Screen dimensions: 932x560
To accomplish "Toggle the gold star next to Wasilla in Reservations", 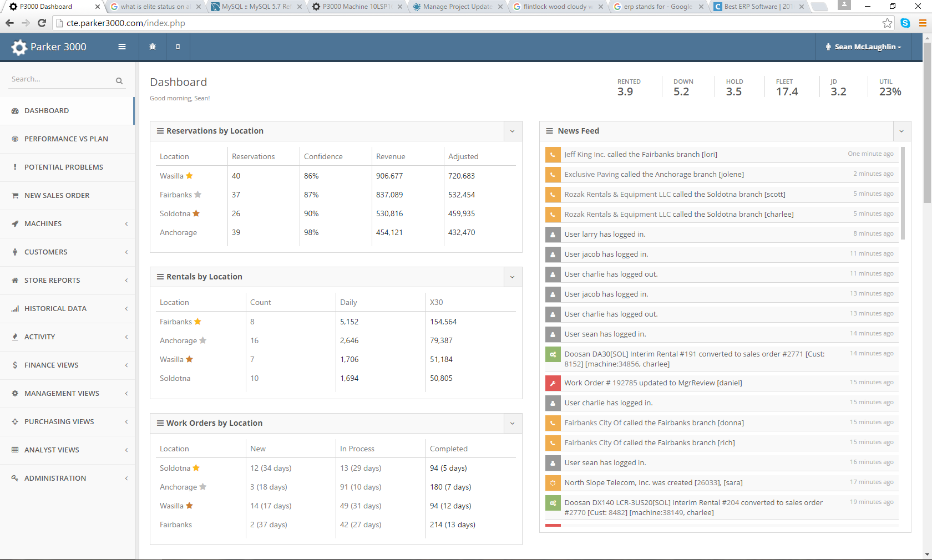I will coord(189,176).
